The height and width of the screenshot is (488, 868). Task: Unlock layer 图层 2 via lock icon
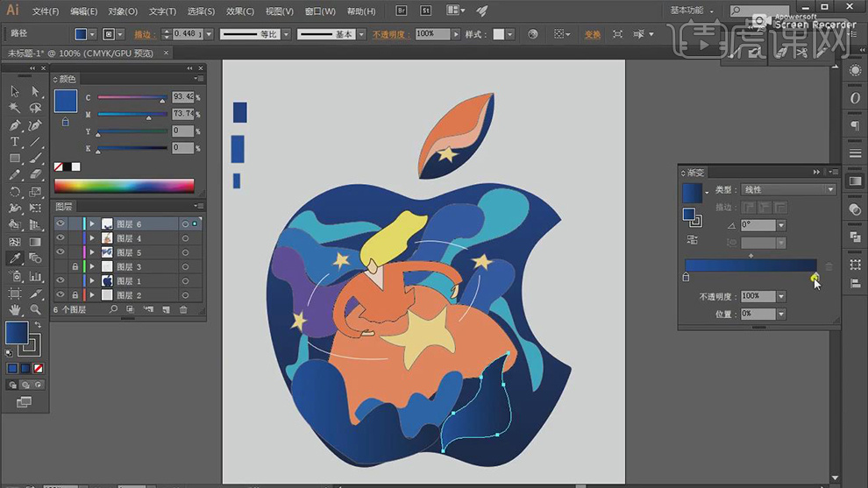click(x=75, y=295)
